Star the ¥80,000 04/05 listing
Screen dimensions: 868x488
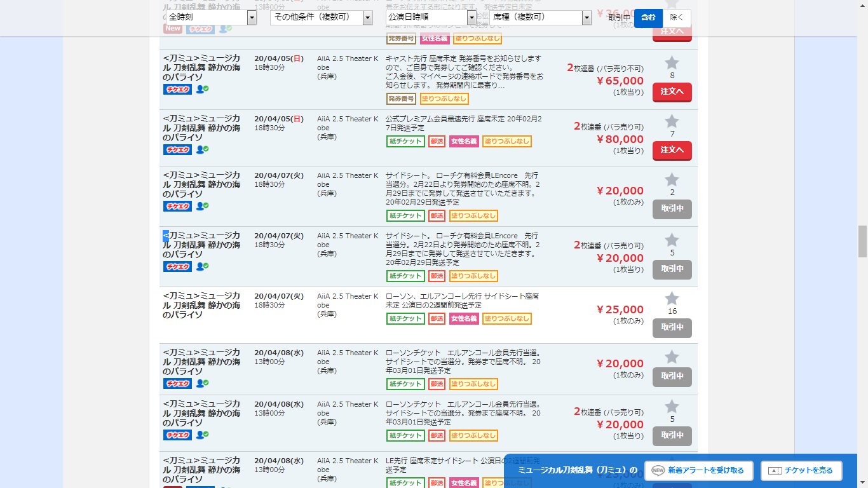672,121
